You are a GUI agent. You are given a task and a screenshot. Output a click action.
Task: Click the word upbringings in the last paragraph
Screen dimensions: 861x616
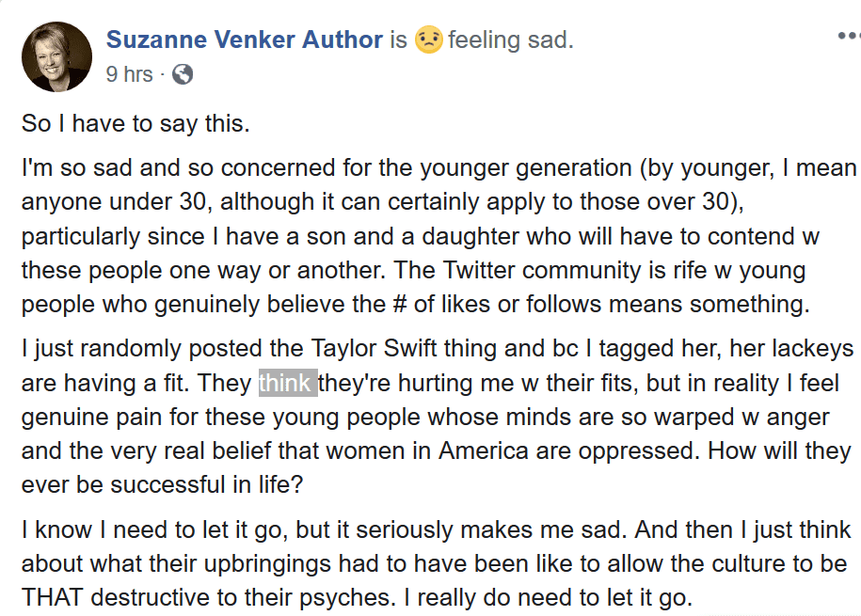click(x=267, y=564)
